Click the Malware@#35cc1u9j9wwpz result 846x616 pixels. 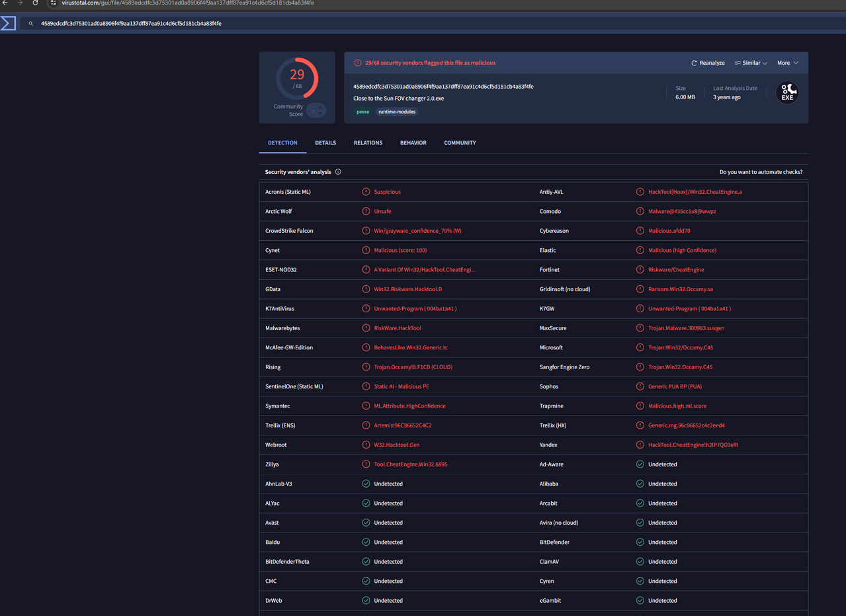click(x=682, y=211)
